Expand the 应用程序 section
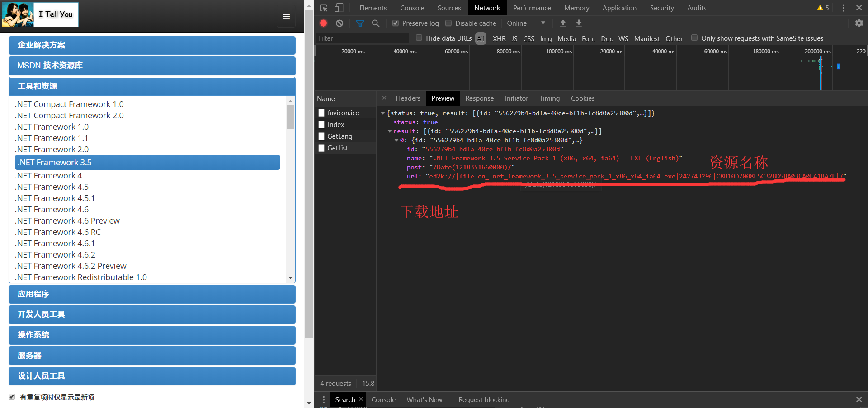 click(x=152, y=294)
